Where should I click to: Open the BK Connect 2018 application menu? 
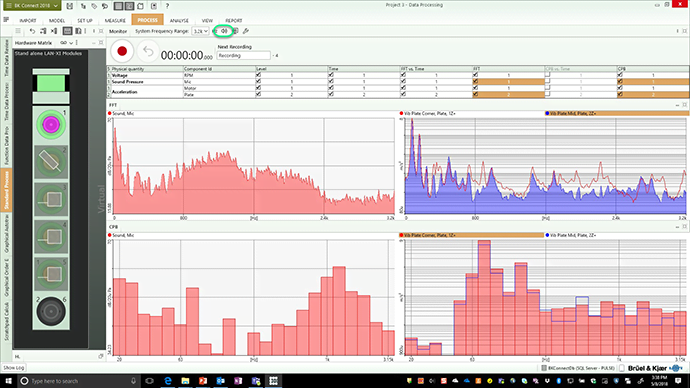point(31,6)
